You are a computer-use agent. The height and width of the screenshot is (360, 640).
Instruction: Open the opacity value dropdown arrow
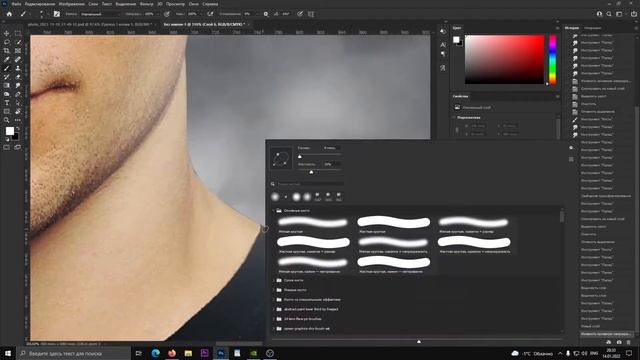point(157,14)
